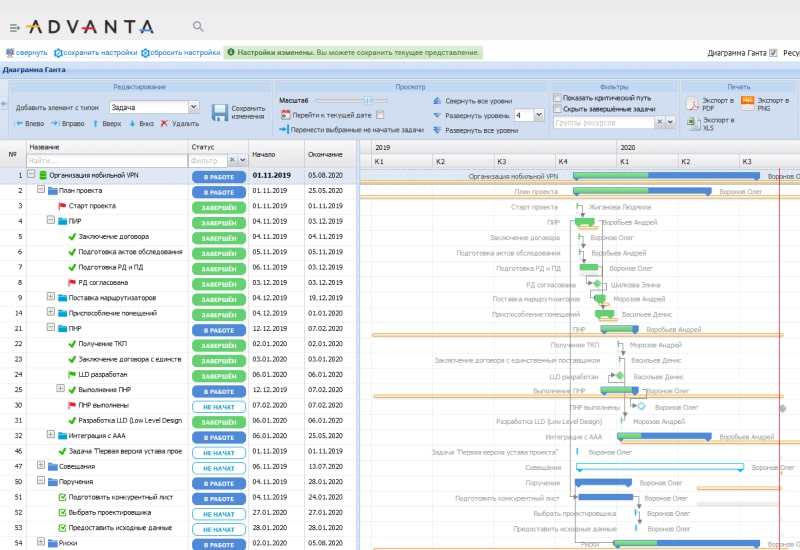Collapse all levels (Свернуть все уровни)
800x550 pixels.
coord(437,101)
